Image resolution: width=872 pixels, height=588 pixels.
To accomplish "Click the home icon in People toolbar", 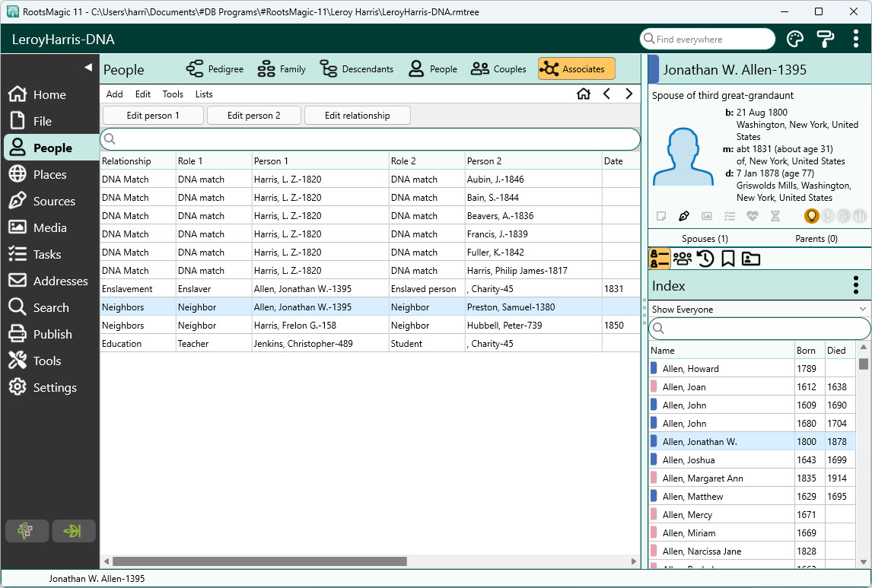I will click(584, 94).
